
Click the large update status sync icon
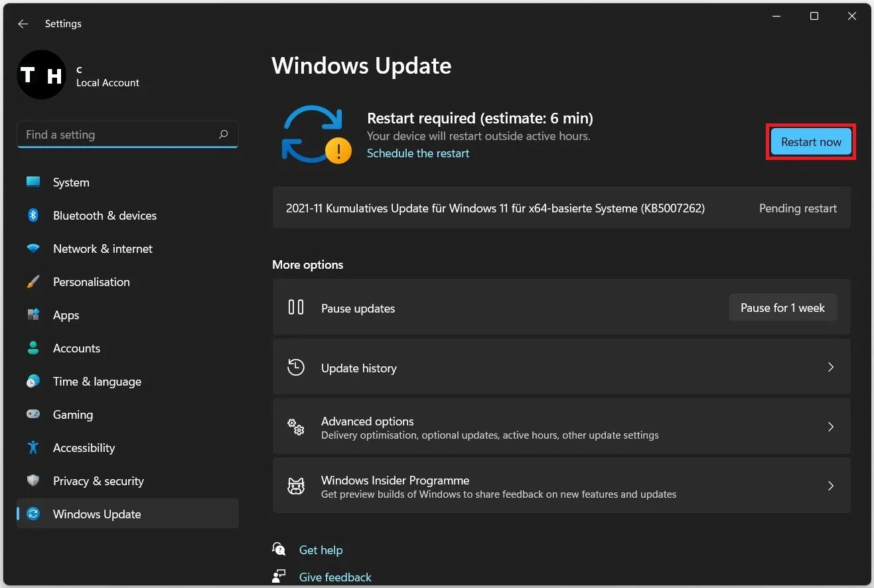pos(316,135)
